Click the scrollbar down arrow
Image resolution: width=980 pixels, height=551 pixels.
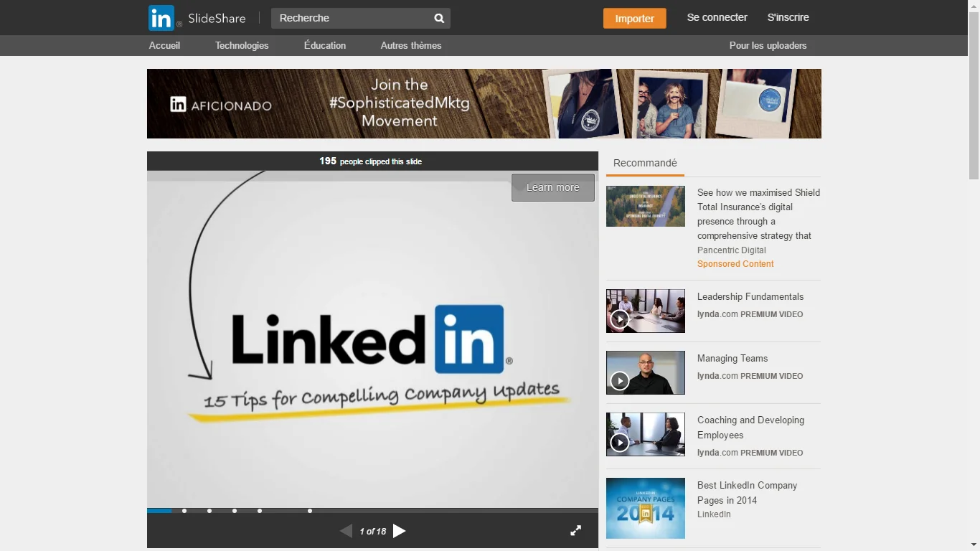click(974, 545)
